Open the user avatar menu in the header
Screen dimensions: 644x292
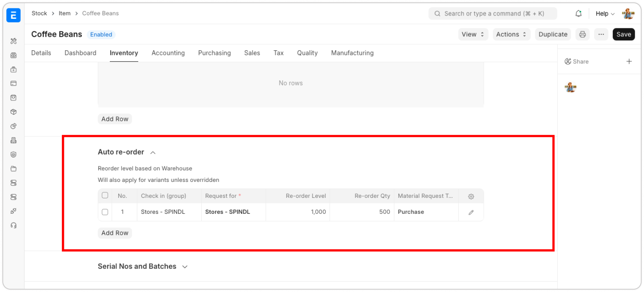tap(628, 14)
